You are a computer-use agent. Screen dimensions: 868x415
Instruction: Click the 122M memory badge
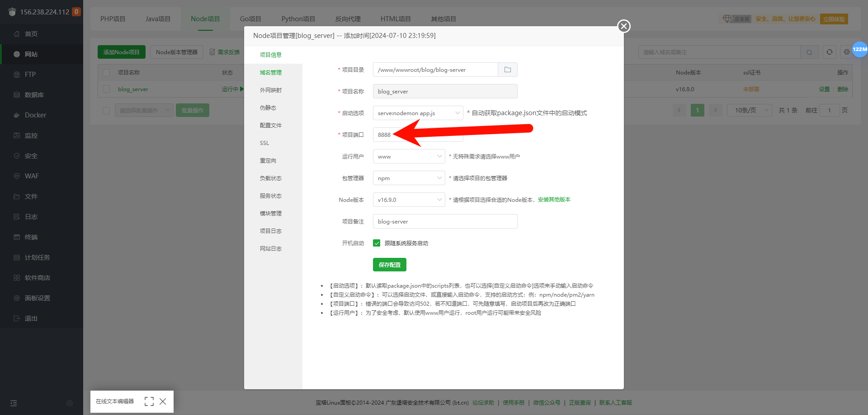click(860, 49)
